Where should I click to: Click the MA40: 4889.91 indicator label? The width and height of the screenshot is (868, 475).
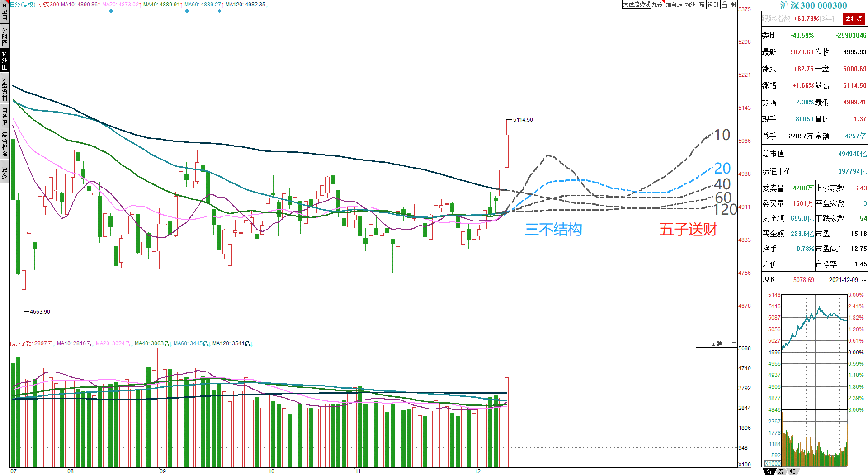pos(162,5)
